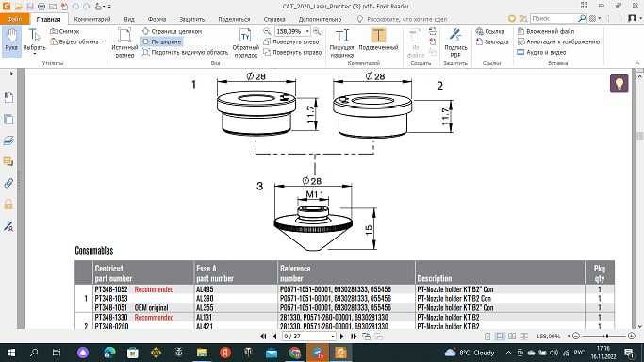The image size is (644, 362).
Task: Choose Истинный размер page view
Action: point(124,42)
